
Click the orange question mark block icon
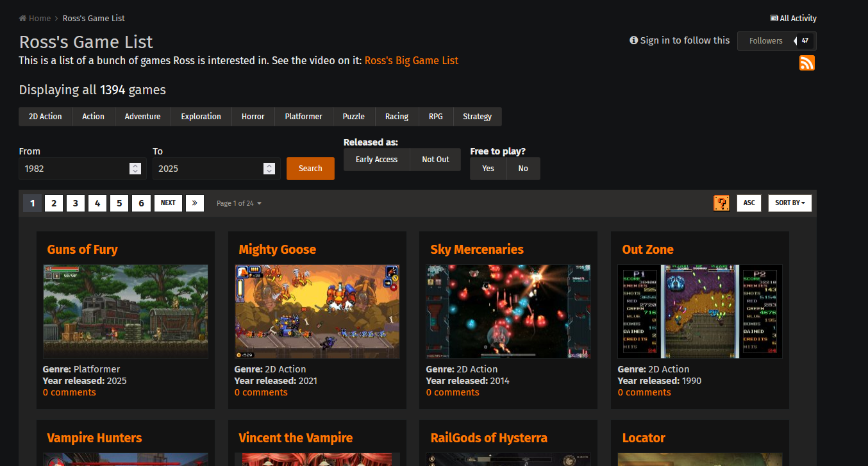tap(721, 203)
